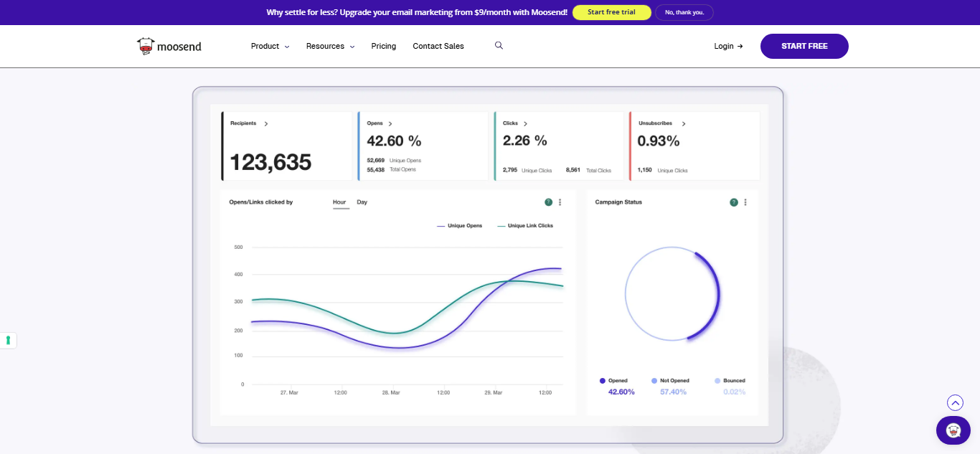Click the Opened purple legend swatch
This screenshot has width=980, height=454.
603,381
